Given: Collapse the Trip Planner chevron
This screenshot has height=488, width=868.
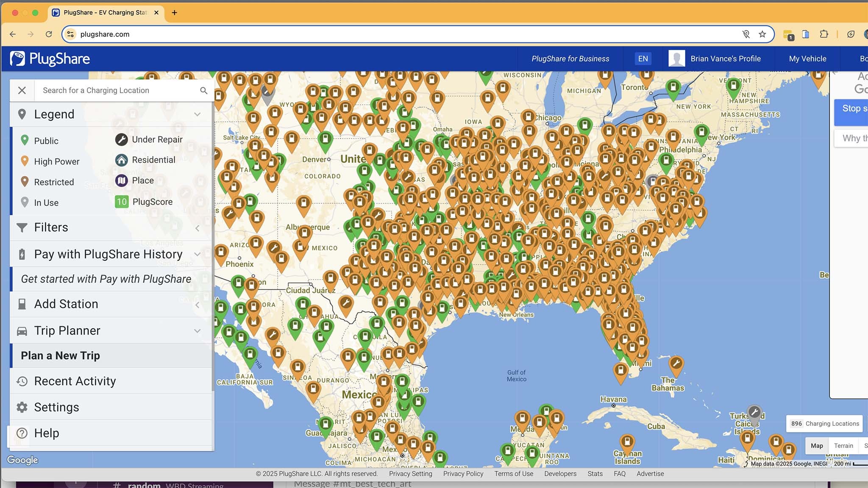Looking at the screenshot, I should tap(197, 331).
